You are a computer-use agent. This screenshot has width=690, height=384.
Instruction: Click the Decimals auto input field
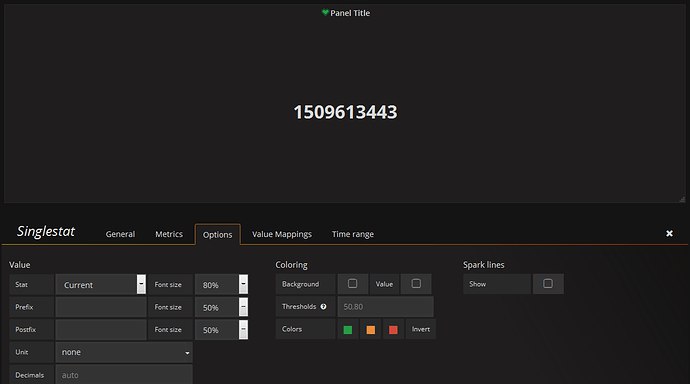(124, 375)
